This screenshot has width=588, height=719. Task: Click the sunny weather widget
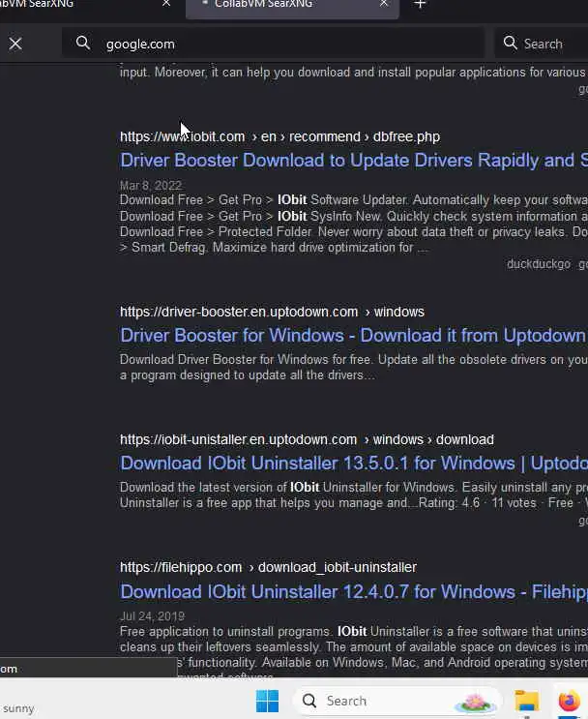coord(18,709)
